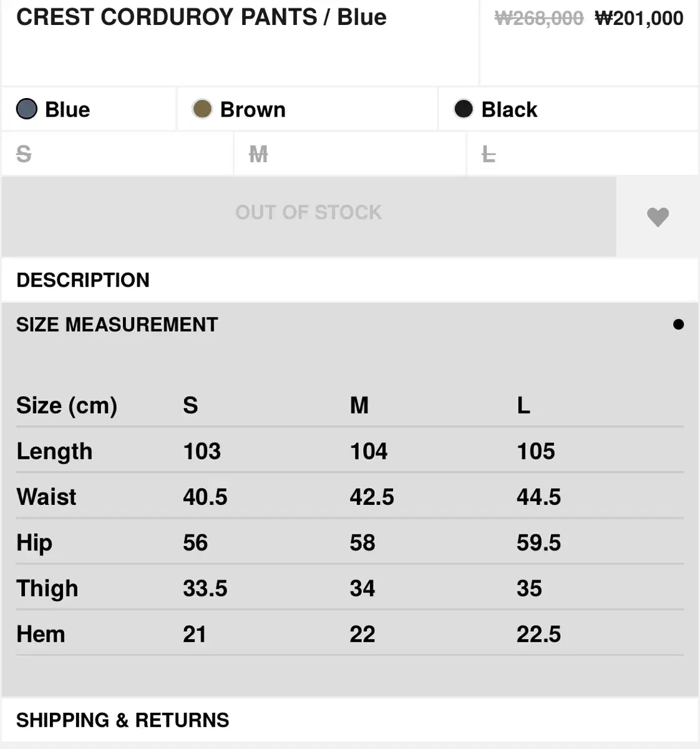Select the Blue color swatch
The width and height of the screenshot is (700, 749).
coord(27,109)
